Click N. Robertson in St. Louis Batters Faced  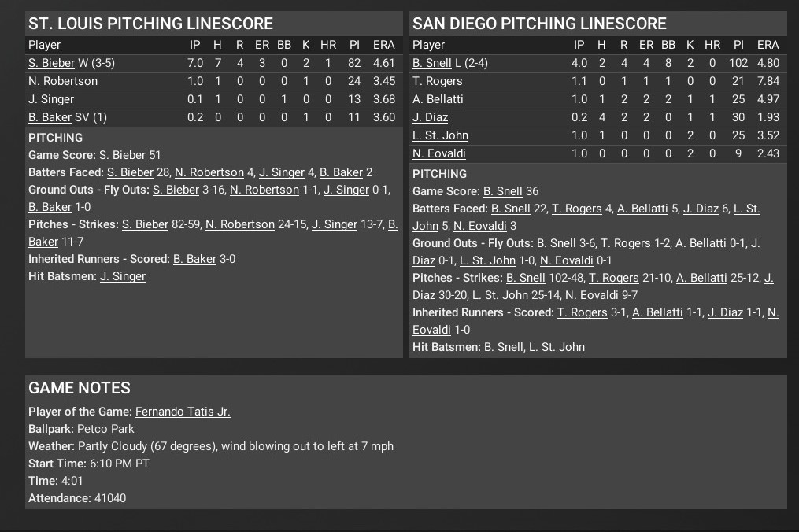[x=209, y=172]
